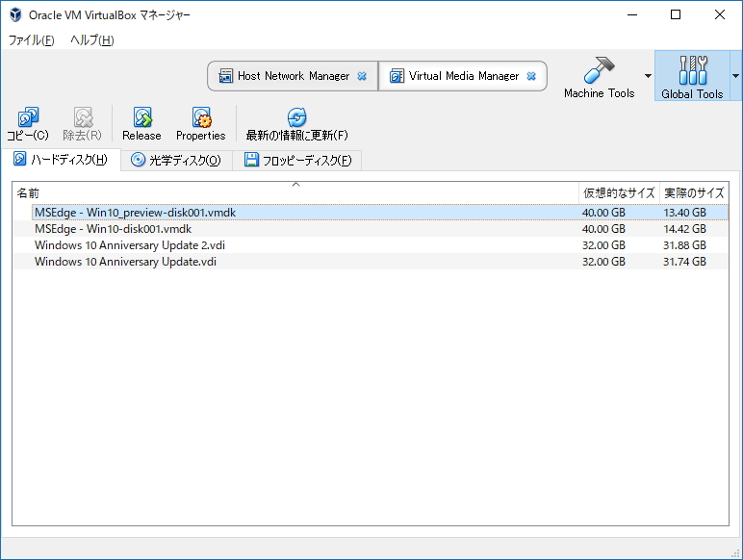Open disk Properties from the toolbar
Viewport: 743px width, 560px height.
pos(202,116)
